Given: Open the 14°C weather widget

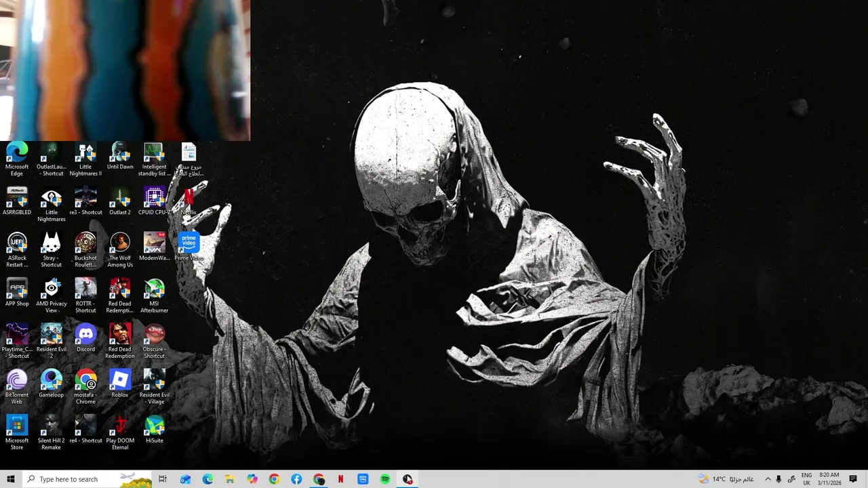Looking at the screenshot, I should pyautogui.click(x=726, y=479).
